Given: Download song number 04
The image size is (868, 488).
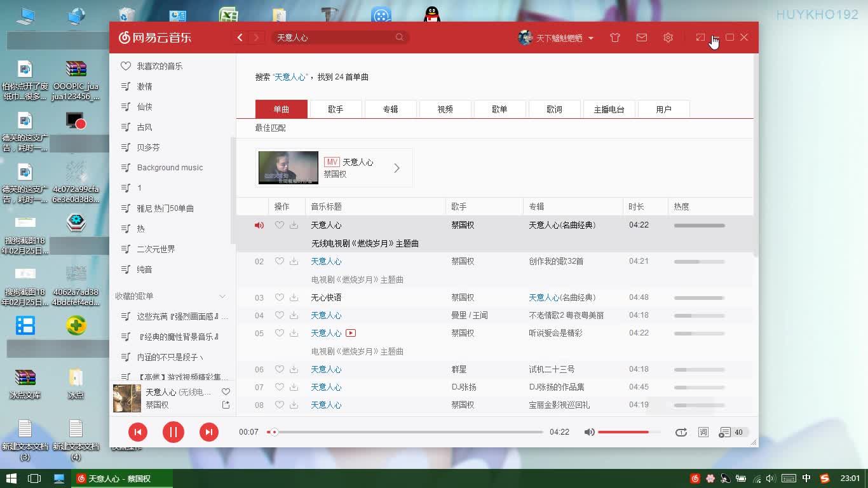Looking at the screenshot, I should [x=294, y=315].
